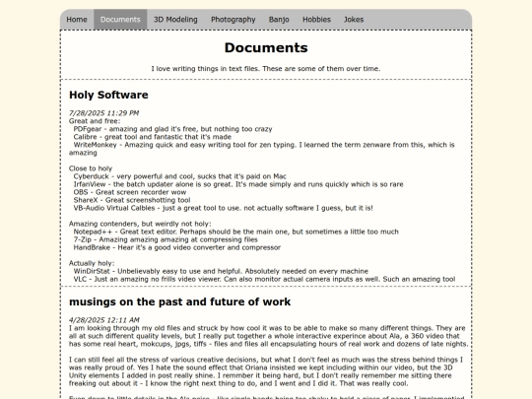The image size is (532, 399).
Task: Click the Holy Software heading
Action: pyautogui.click(x=108, y=95)
